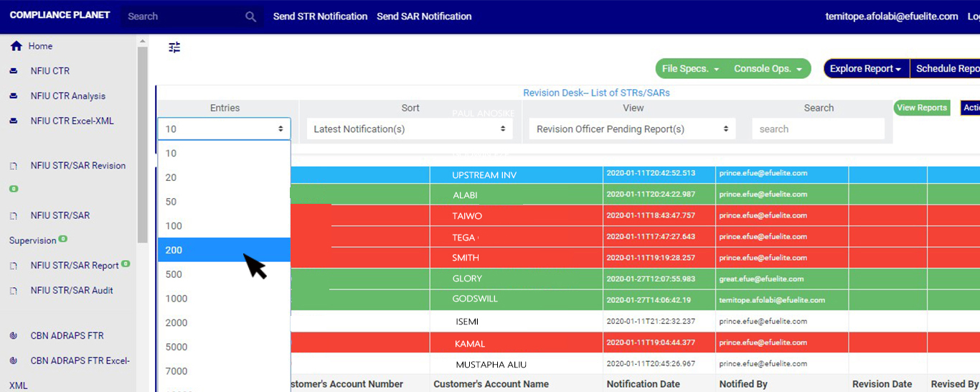Click the magnifier icon in top search
The image size is (980, 392).
point(250,17)
